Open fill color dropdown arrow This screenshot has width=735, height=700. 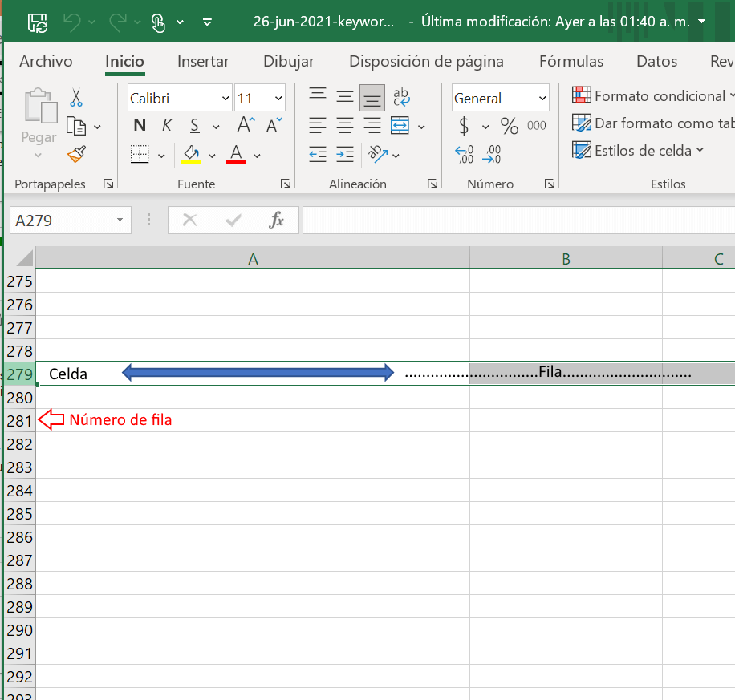click(212, 156)
